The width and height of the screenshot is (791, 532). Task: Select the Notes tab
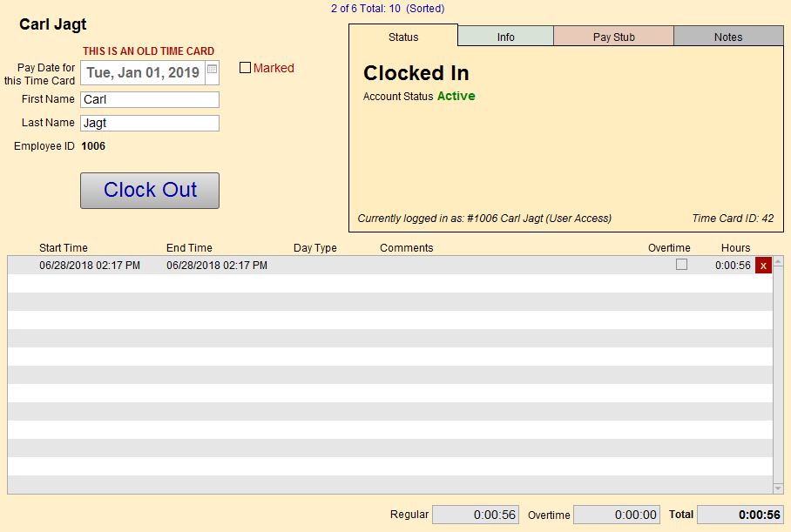(727, 37)
